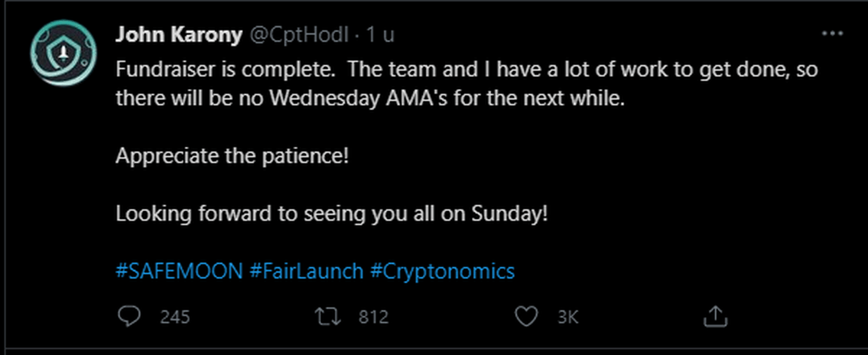Click the phrase 'Fundraiser is complete.'

(225, 70)
